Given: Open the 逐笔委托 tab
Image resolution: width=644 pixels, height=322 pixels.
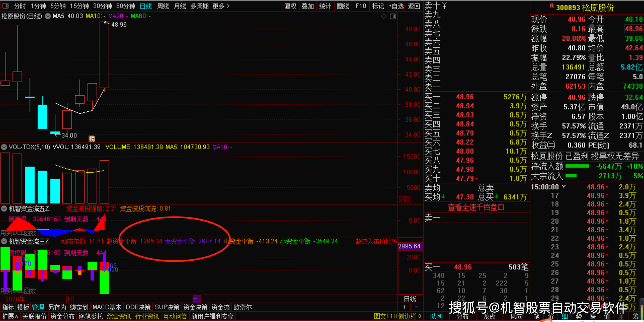Looking at the screenshot, I should pos(91,316).
